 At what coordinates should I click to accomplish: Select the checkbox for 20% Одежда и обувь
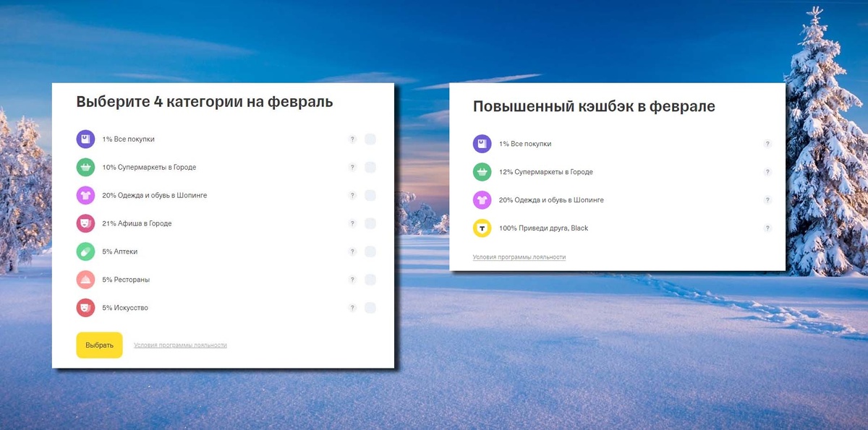[x=370, y=195]
